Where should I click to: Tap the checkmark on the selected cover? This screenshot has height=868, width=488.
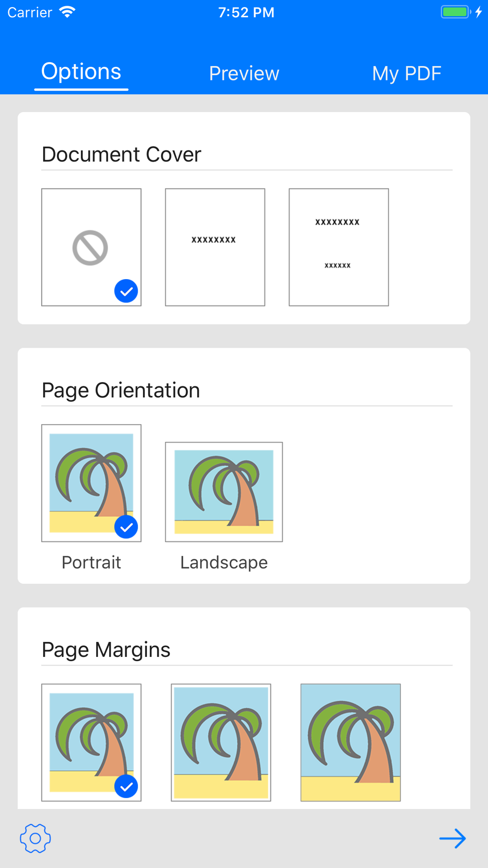[x=126, y=291]
